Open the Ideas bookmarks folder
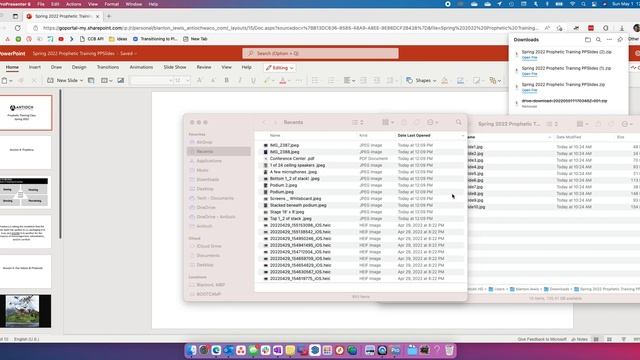Image resolution: width=640 pixels, height=360 pixels. point(118,39)
